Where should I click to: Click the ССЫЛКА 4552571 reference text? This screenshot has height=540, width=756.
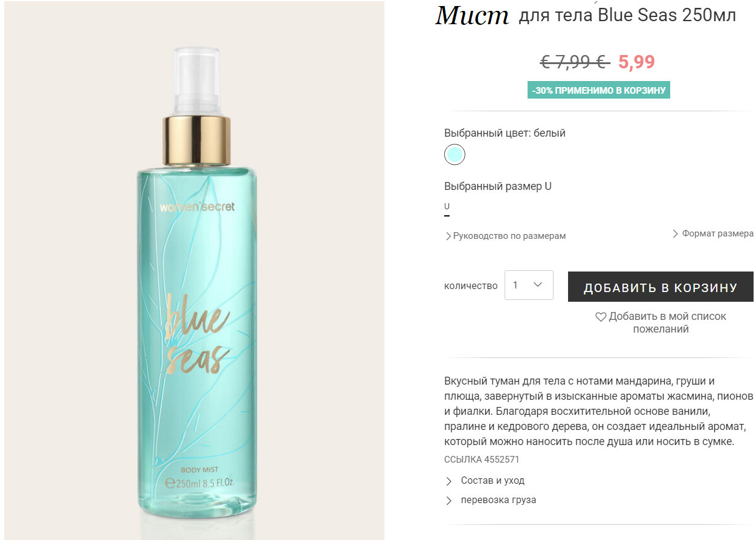(x=482, y=460)
